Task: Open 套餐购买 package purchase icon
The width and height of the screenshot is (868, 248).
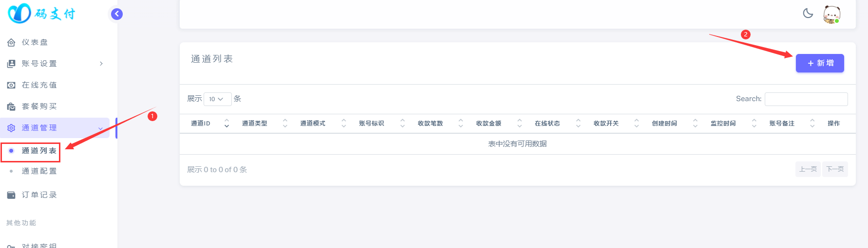Action: pos(11,106)
